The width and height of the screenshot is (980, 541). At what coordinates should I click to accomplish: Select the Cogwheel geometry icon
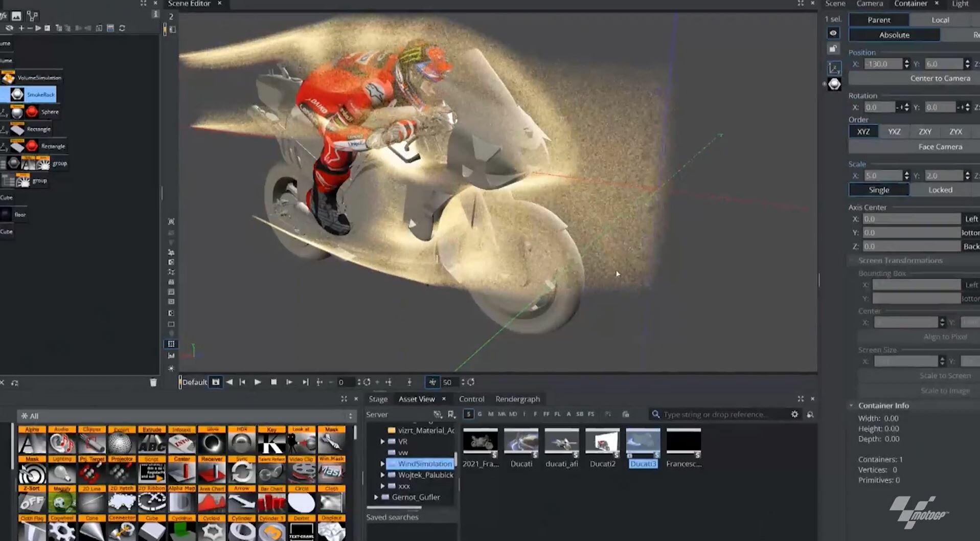coord(62,528)
